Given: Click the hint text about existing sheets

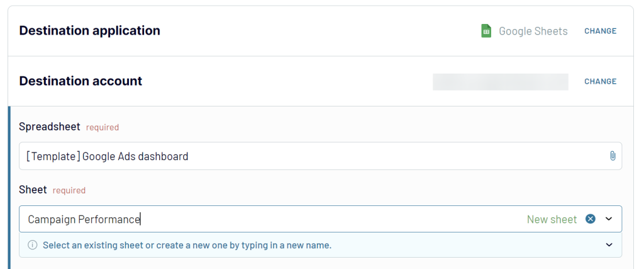Looking at the screenshot, I should click(x=187, y=245).
